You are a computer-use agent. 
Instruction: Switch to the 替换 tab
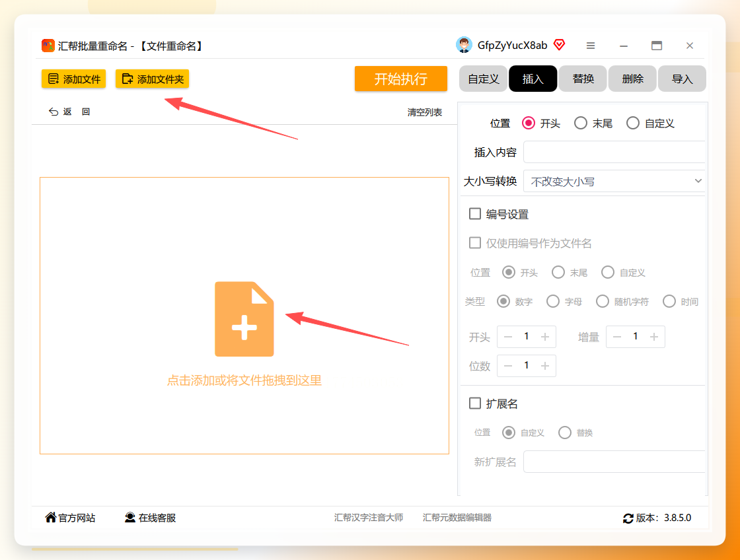point(583,79)
